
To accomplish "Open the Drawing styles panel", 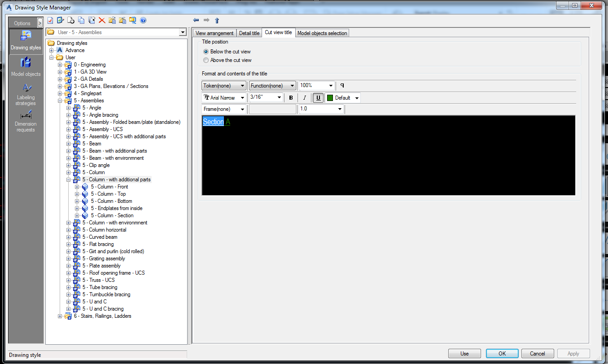I will pos(26,41).
